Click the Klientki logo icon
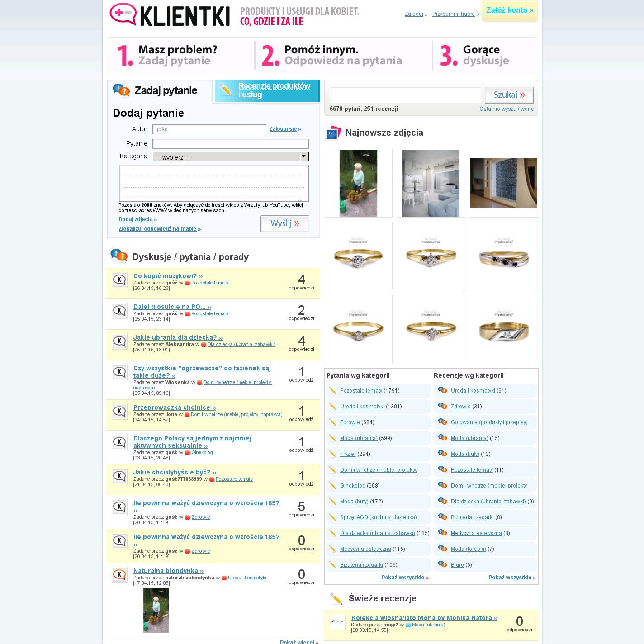The image size is (644, 644). coord(123,14)
